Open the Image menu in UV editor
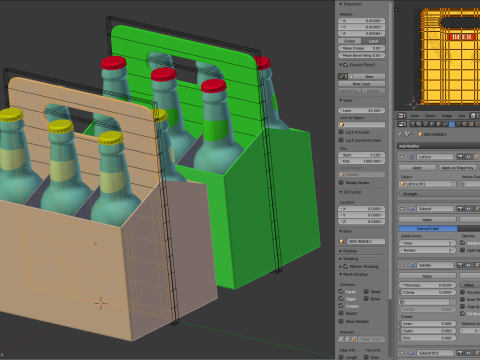 point(447,116)
